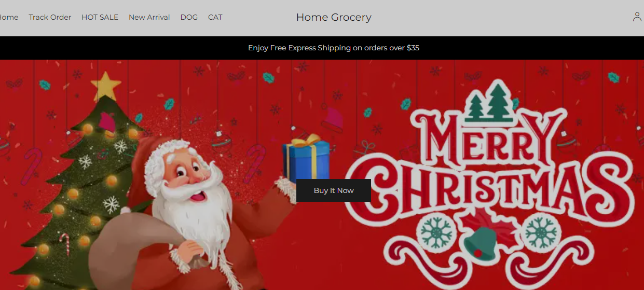Click the Home Grocery store logo

point(334,17)
